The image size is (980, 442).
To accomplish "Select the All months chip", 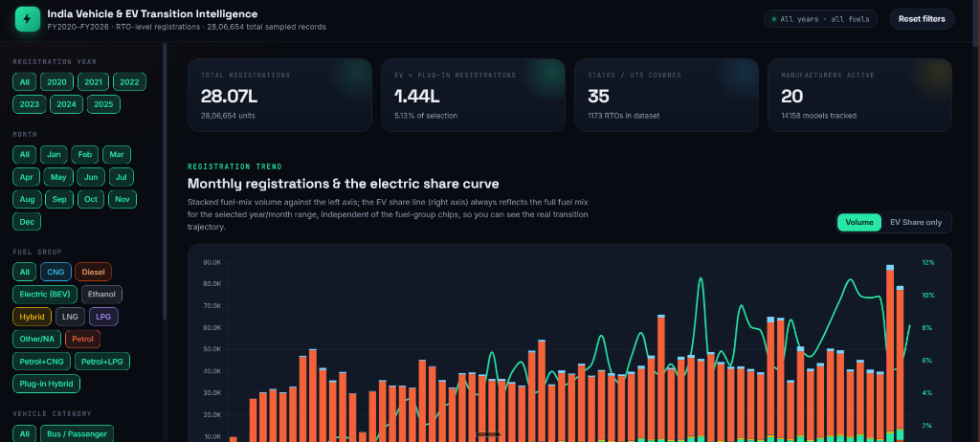I will [24, 154].
